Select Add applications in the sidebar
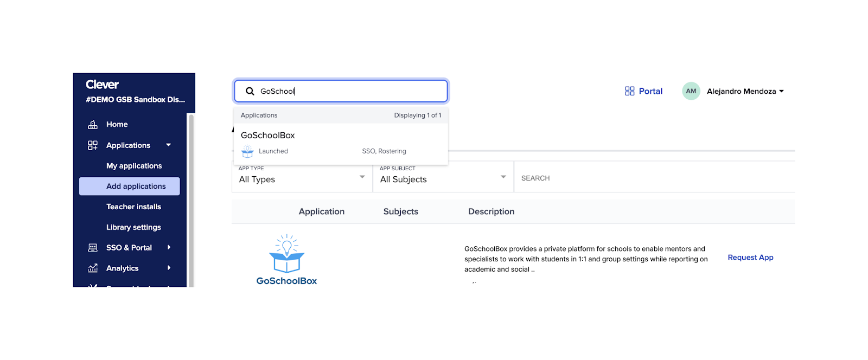This screenshot has height=360, width=868. point(130,187)
